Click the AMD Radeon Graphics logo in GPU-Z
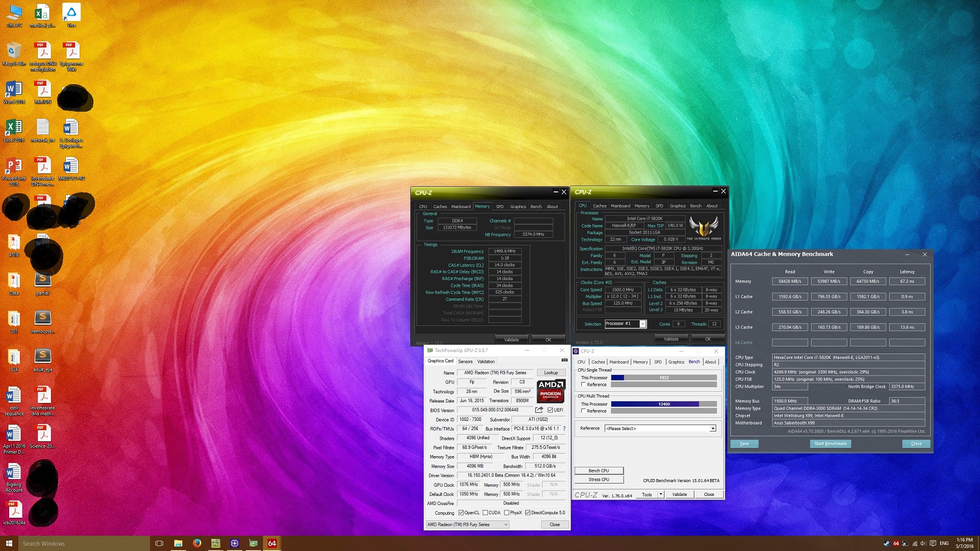 pos(551,391)
